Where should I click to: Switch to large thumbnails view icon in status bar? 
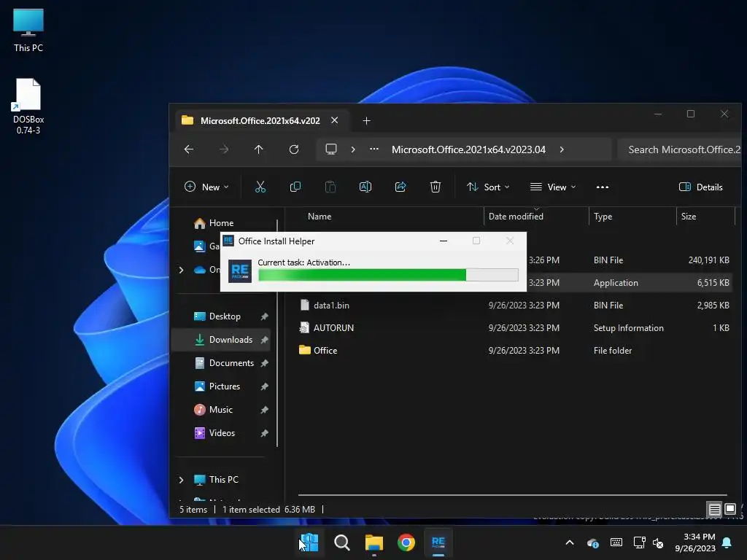coord(729,510)
